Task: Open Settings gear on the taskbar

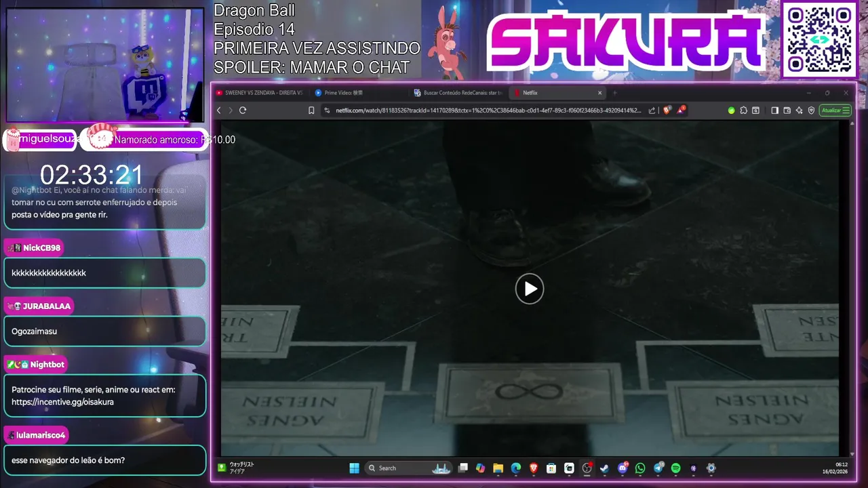Action: point(711,468)
